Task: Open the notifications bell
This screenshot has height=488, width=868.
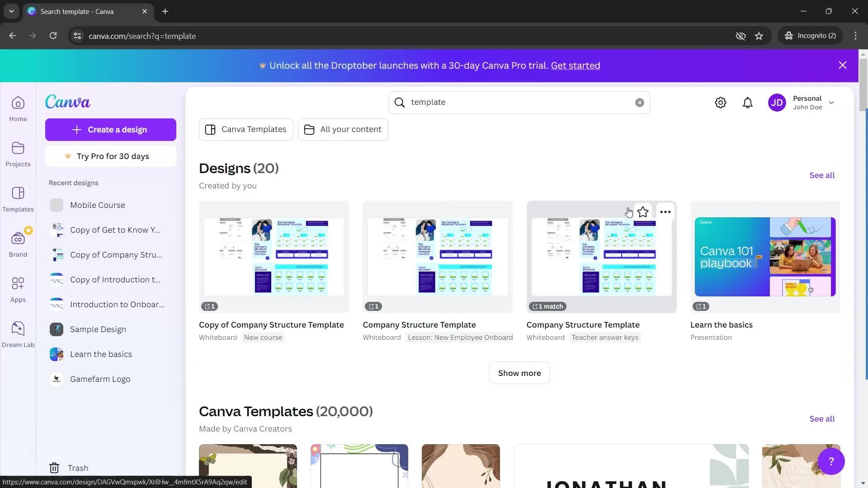Action: (748, 103)
